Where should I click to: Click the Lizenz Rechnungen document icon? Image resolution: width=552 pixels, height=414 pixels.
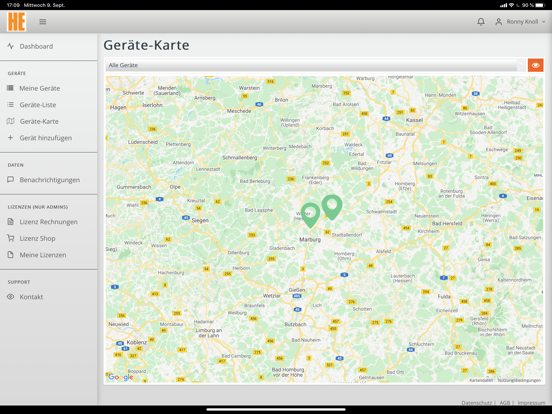click(x=11, y=221)
